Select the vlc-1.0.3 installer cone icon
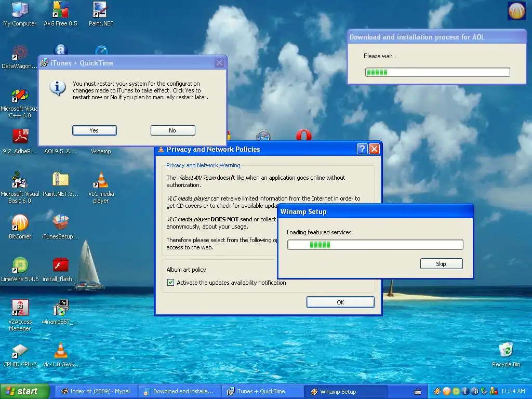 pos(60,355)
